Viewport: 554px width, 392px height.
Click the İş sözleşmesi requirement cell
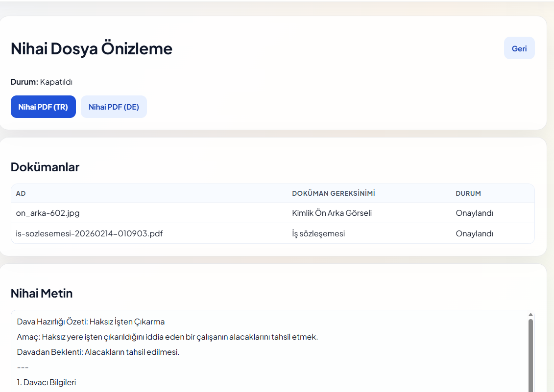318,234
